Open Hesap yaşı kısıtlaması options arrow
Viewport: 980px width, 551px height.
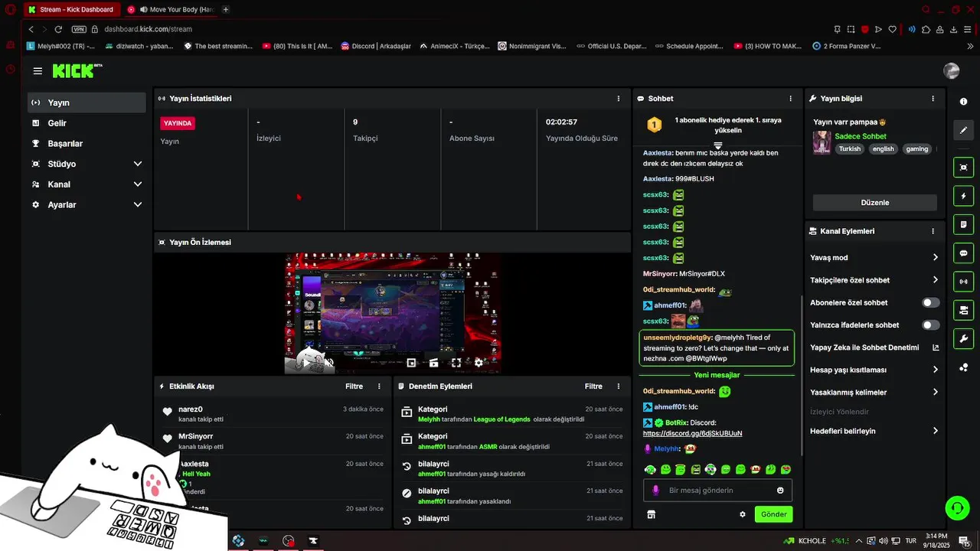pyautogui.click(x=936, y=370)
